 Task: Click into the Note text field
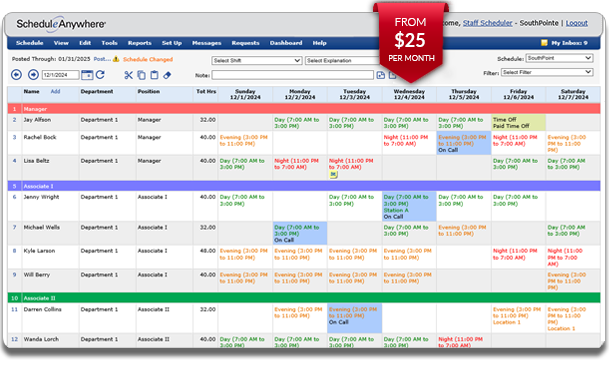click(292, 75)
